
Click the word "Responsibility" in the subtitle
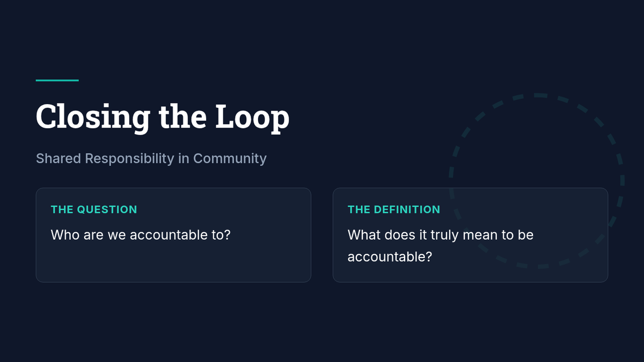click(129, 159)
